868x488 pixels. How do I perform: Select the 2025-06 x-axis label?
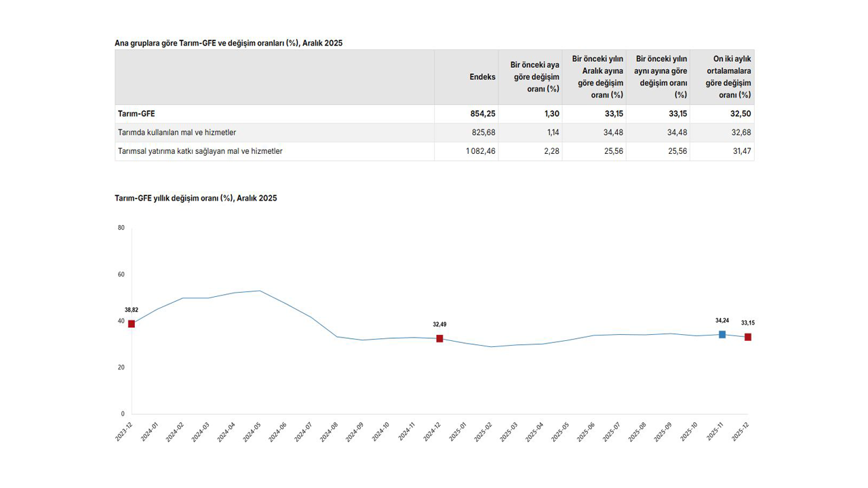pyautogui.click(x=586, y=432)
